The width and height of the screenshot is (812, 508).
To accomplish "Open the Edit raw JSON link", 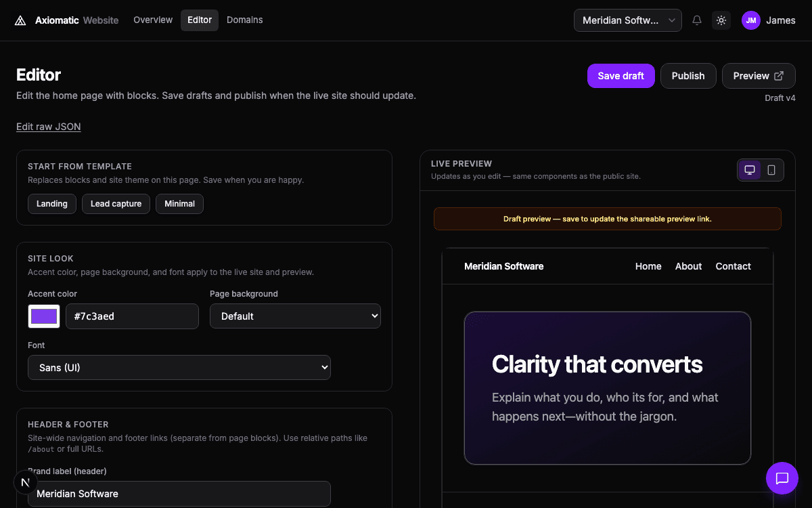I will pos(48,127).
